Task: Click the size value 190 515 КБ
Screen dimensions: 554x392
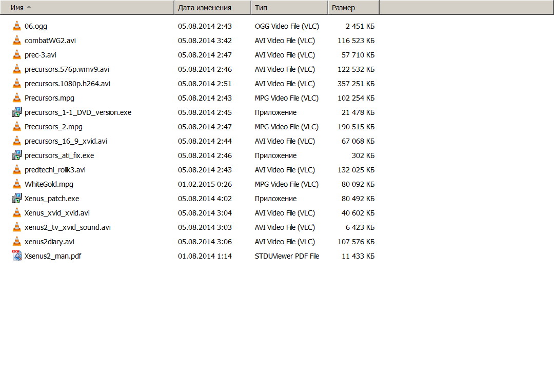Action: point(356,127)
